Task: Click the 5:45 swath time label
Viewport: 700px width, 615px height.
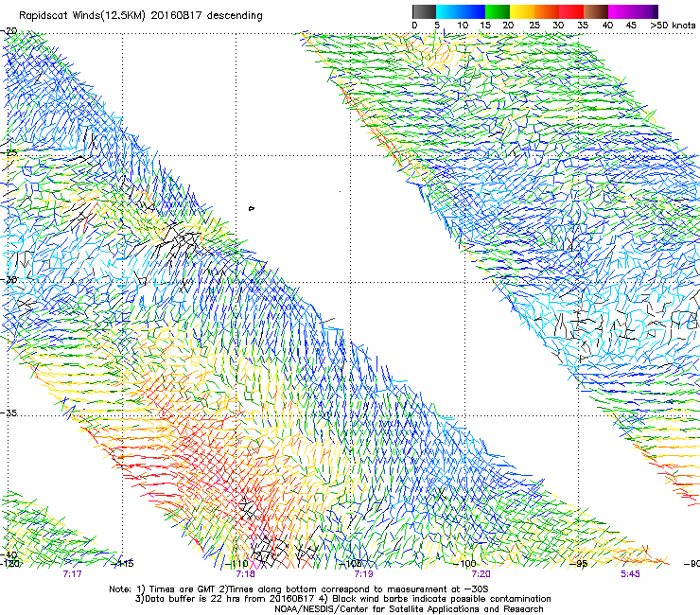Action: (630, 574)
